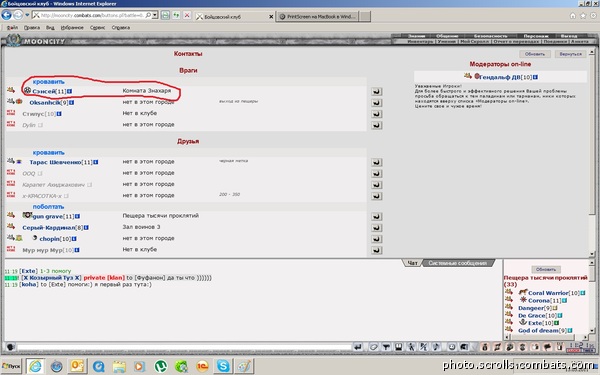Open the uTorrent icon in the taskbar
Viewport: 600px width, 375px height.
coord(161,366)
